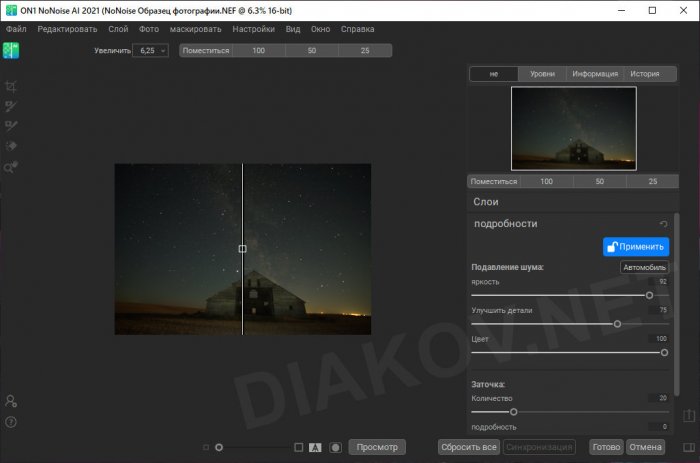The height and width of the screenshot is (463, 700).
Task: Collapse the Подавление шума section
Action: (x=507, y=267)
